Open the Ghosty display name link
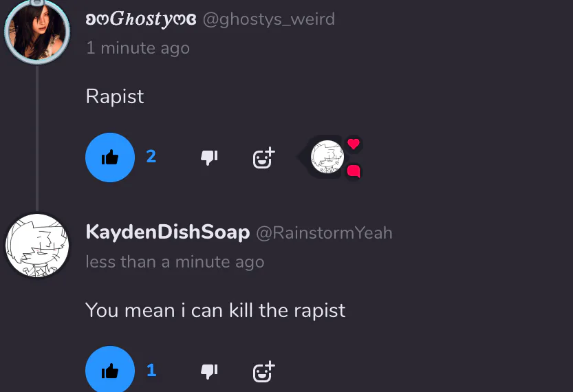This screenshot has width=573, height=392. (141, 19)
